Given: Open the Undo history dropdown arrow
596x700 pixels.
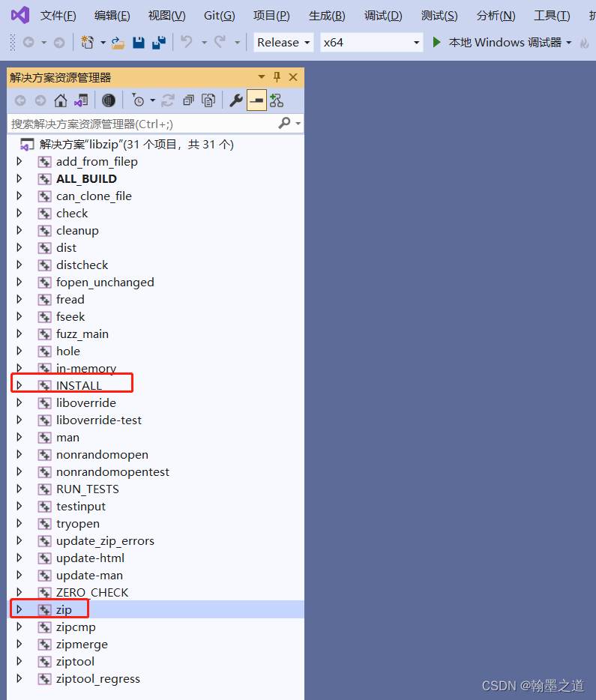Looking at the screenshot, I should point(205,43).
